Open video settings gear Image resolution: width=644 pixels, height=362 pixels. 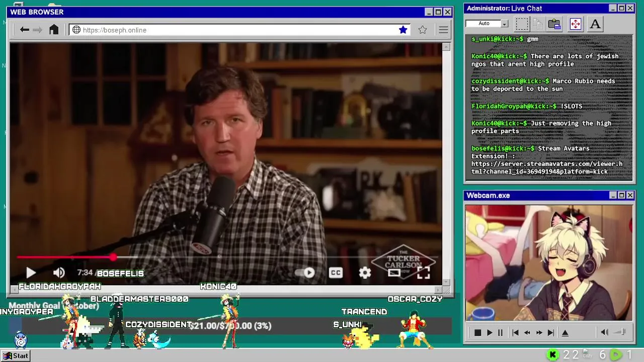click(365, 273)
